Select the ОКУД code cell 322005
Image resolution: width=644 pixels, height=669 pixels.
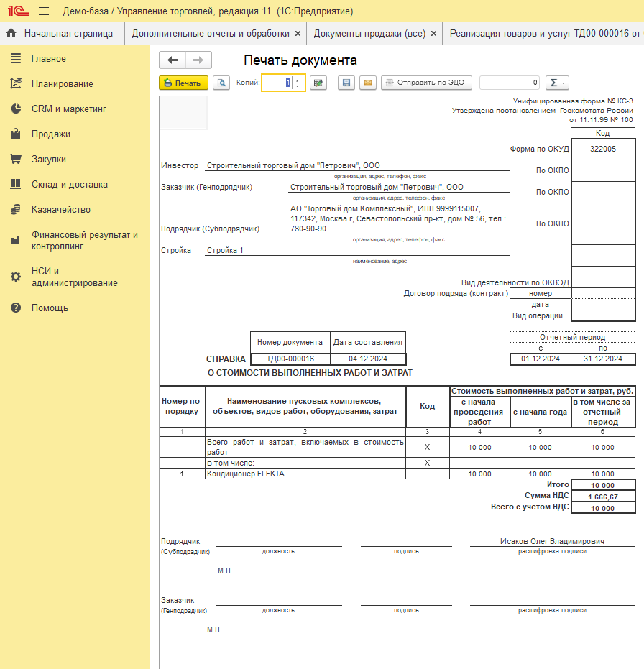click(x=603, y=149)
